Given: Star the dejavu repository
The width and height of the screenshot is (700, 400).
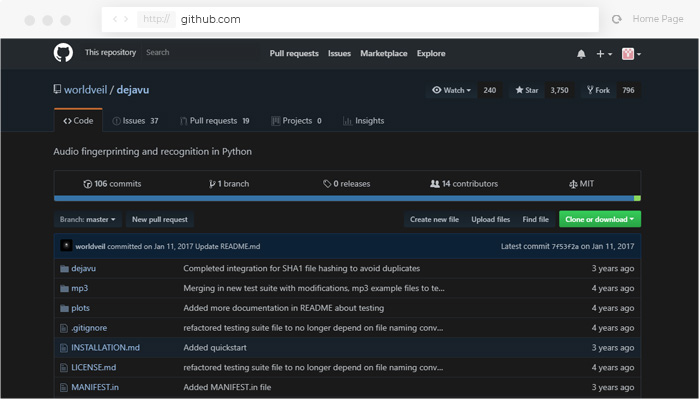Looking at the screenshot, I should point(526,90).
